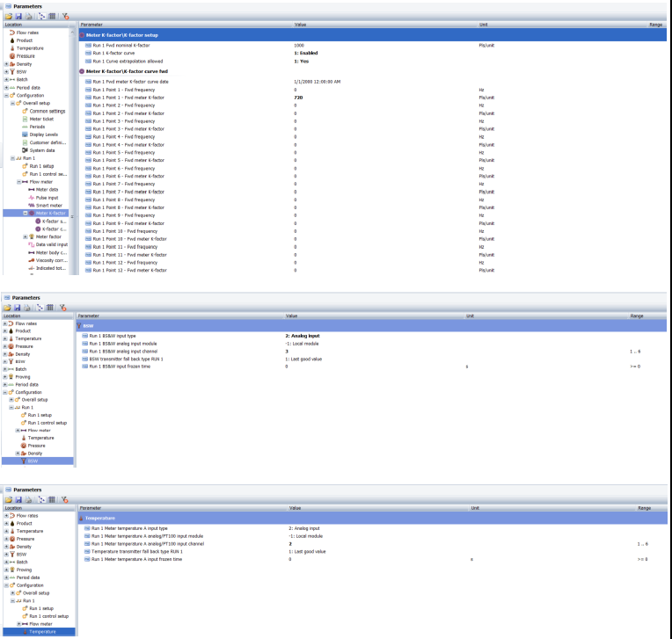672x639 pixels.
Task: Open Meter ticket tree node
Action: coord(41,119)
